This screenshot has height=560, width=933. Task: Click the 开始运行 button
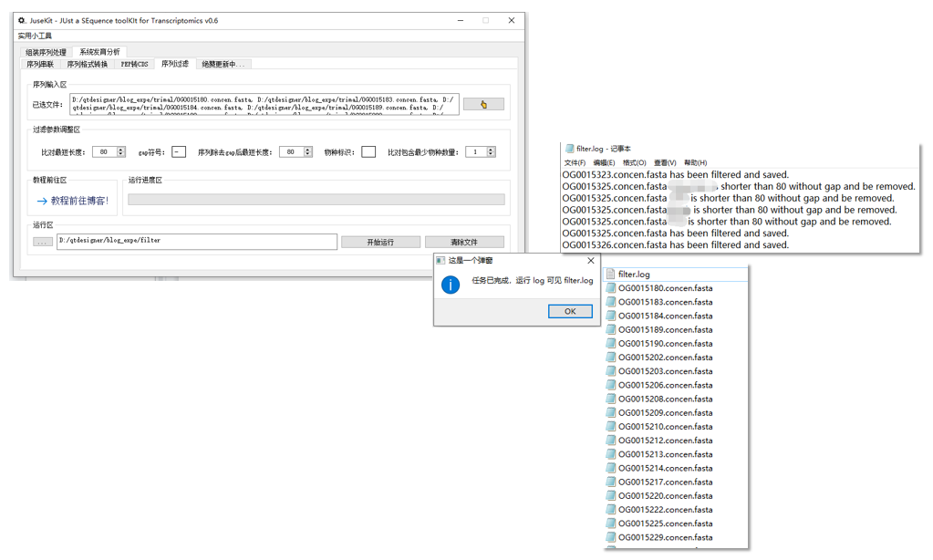point(380,242)
